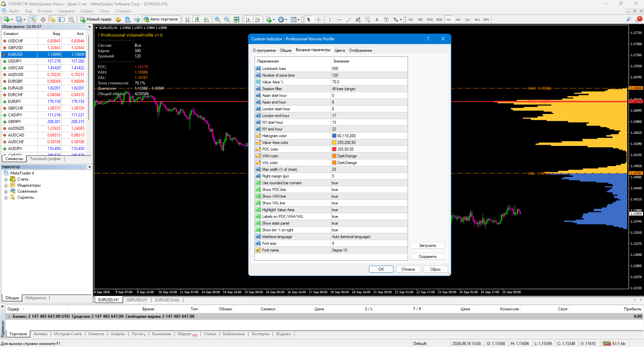Expand the Индикаторы tree node
Viewport: 644px width, 347px height.
[x=6, y=185]
